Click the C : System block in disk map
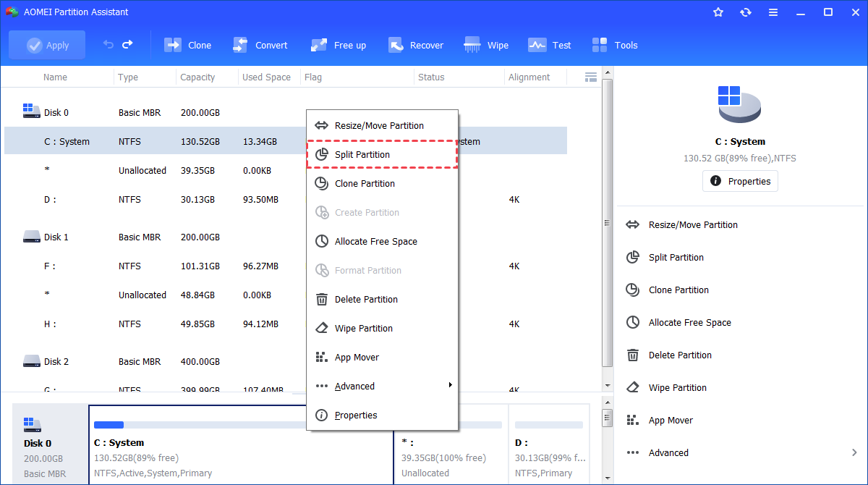Viewport: 868px width, 485px height. coord(241,444)
